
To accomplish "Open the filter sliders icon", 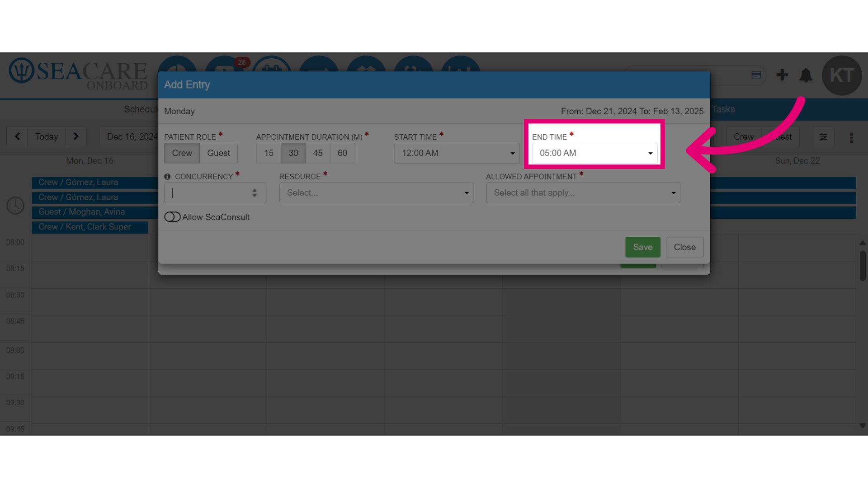I will point(823,137).
